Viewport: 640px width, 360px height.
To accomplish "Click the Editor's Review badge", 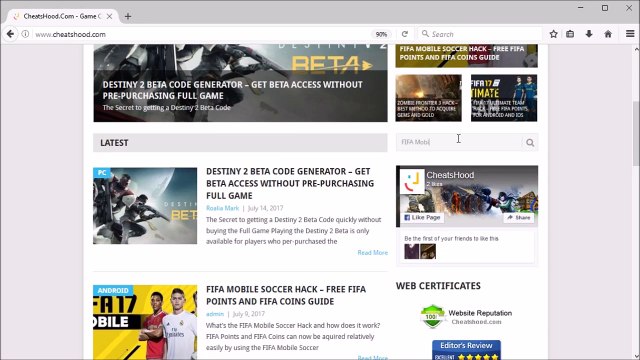I will click(467, 350).
